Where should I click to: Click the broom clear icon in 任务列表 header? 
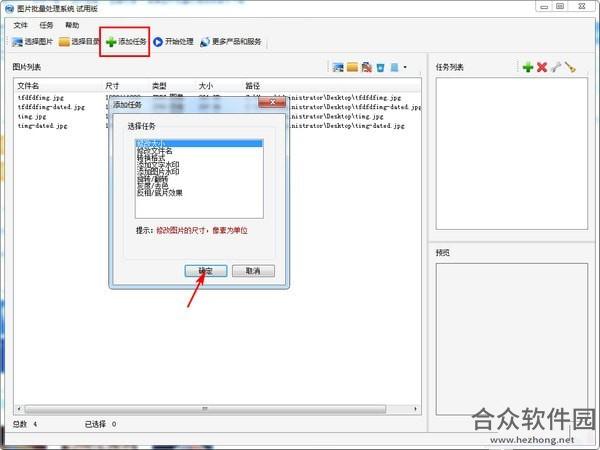click(570, 67)
